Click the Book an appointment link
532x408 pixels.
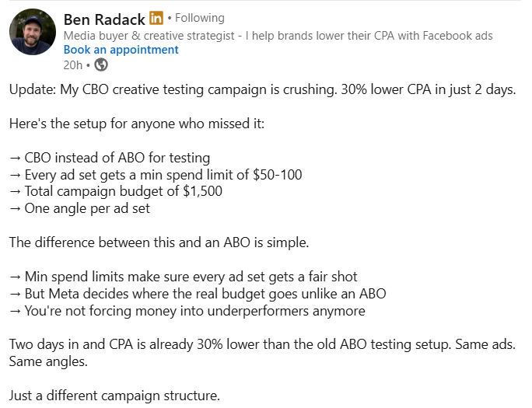click(x=121, y=50)
